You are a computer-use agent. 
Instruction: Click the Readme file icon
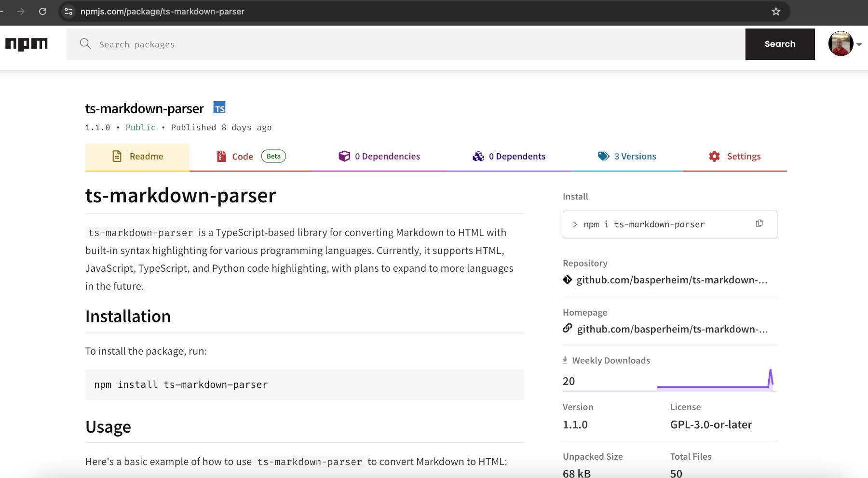click(117, 156)
